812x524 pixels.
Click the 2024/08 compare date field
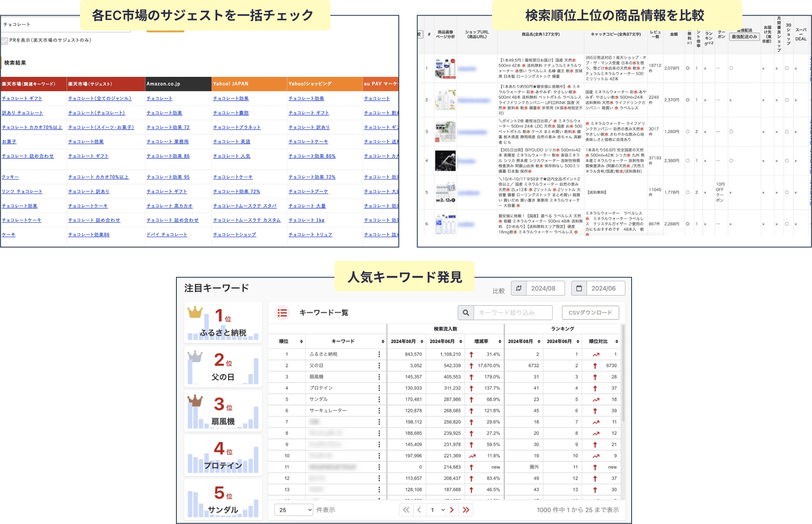point(545,288)
